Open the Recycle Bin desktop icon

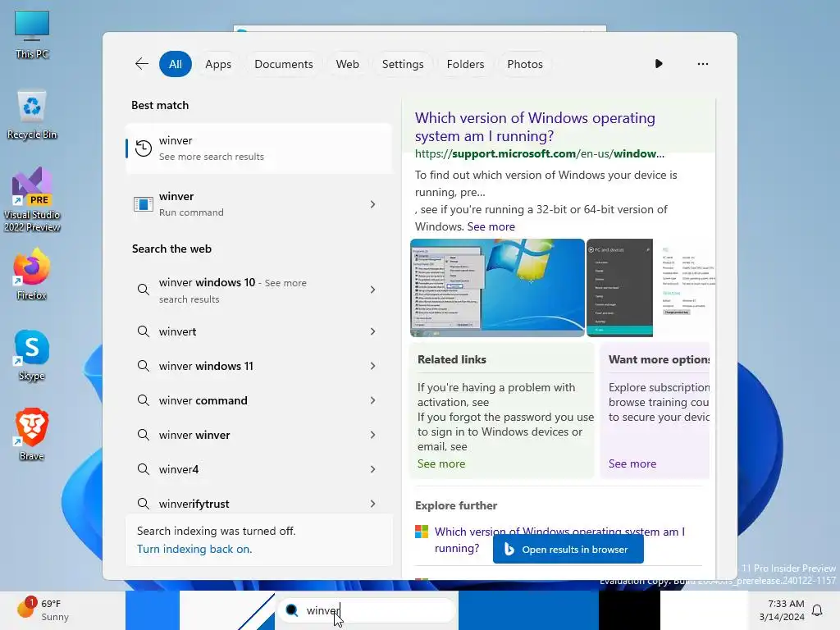pos(32,115)
